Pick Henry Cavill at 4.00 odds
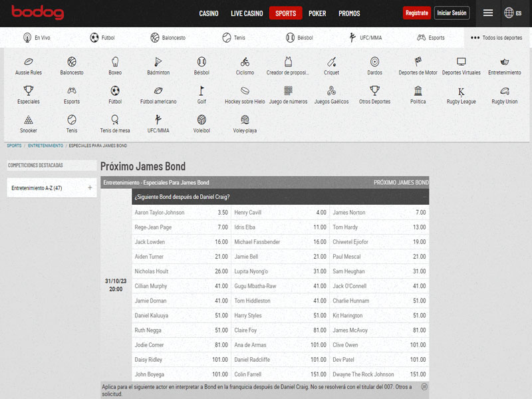The height and width of the screenshot is (399, 532). click(x=321, y=213)
